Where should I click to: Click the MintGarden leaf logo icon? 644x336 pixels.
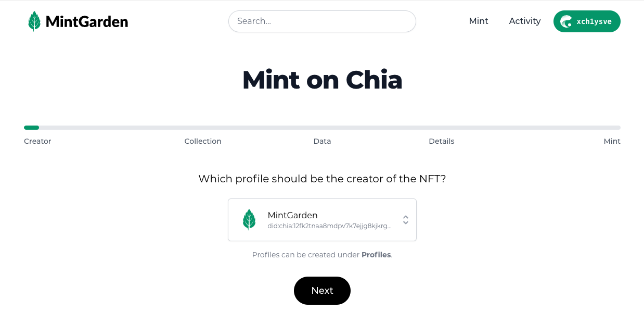tap(35, 21)
